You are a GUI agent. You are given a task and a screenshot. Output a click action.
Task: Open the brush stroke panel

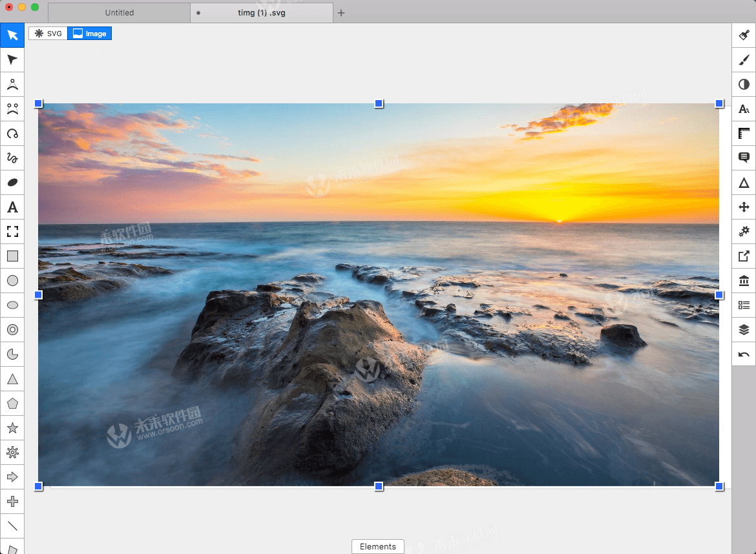click(x=744, y=60)
